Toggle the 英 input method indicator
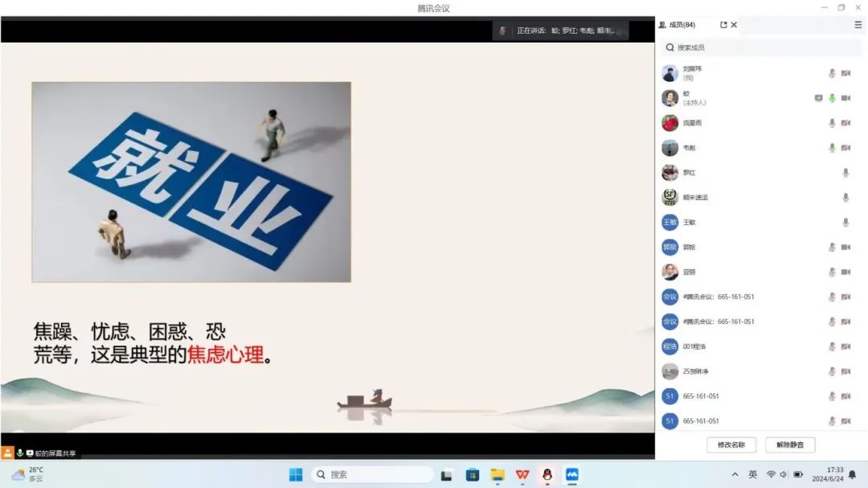 (752, 474)
